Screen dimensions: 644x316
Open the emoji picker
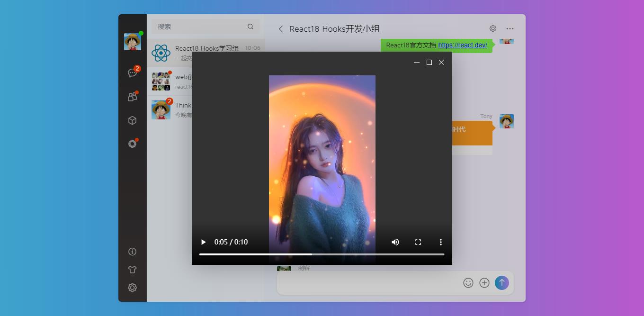(x=468, y=283)
